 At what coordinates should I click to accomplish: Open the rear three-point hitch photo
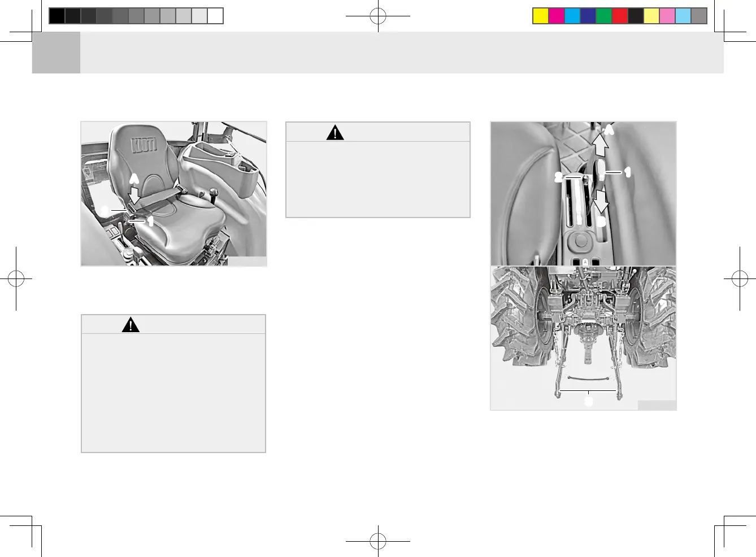[583, 338]
